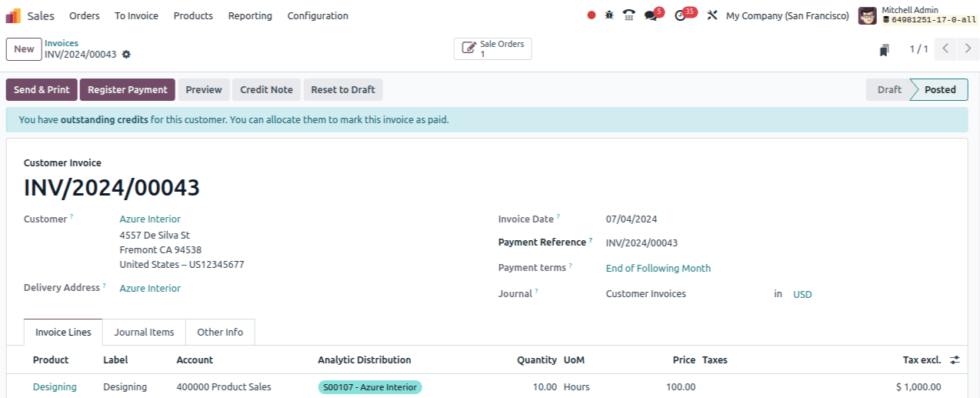Open the VoIP phone icon
The image size is (980, 398).
point(629,15)
